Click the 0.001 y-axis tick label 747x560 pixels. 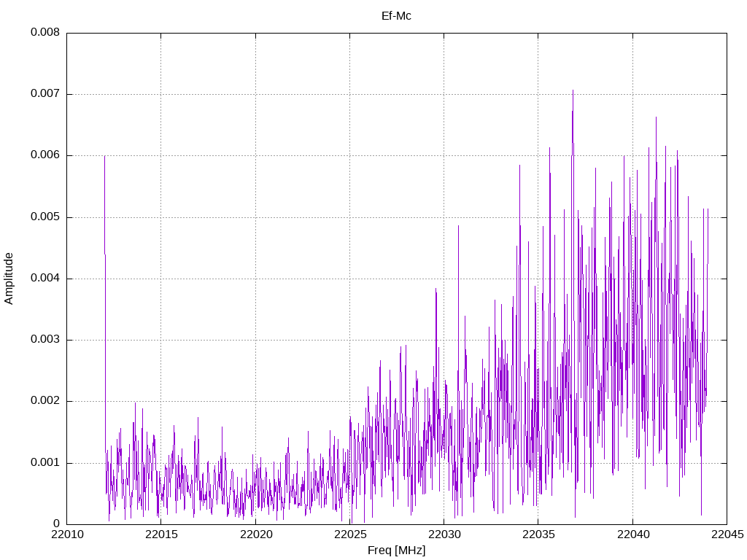point(45,463)
